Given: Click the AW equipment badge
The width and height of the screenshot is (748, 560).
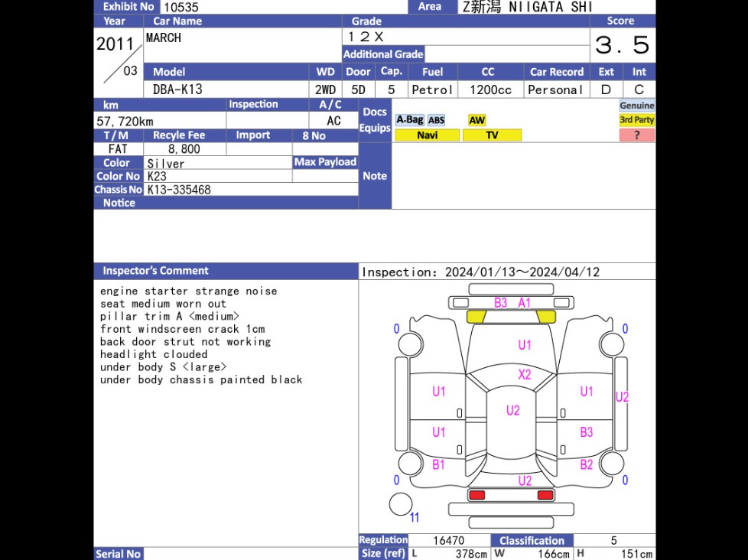Looking at the screenshot, I should [476, 120].
